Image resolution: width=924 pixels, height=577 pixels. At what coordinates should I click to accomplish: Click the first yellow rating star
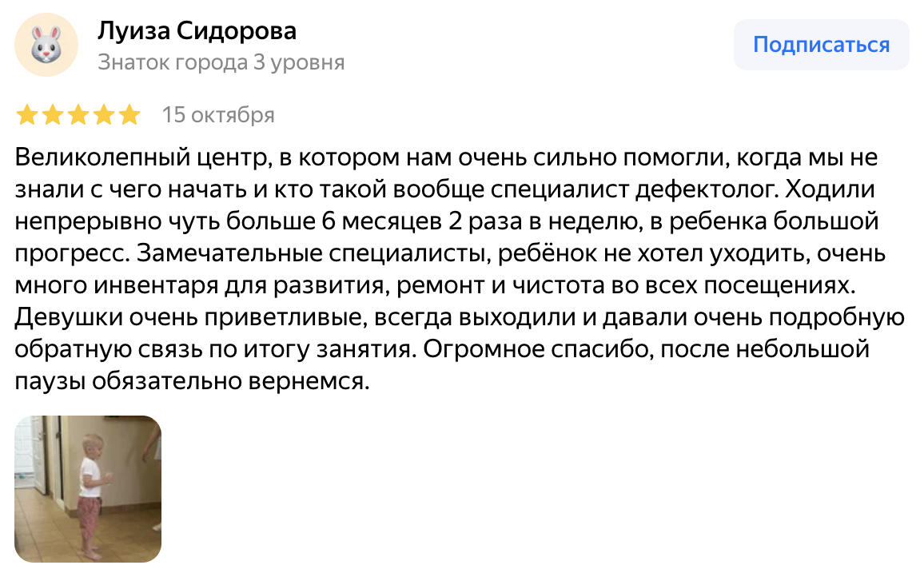pyautogui.click(x=27, y=116)
